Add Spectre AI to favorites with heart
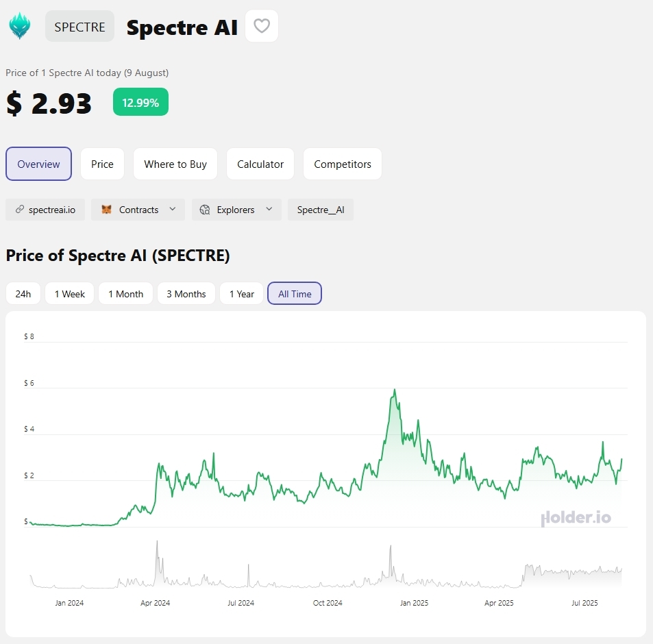This screenshot has width=653, height=644. tap(262, 26)
